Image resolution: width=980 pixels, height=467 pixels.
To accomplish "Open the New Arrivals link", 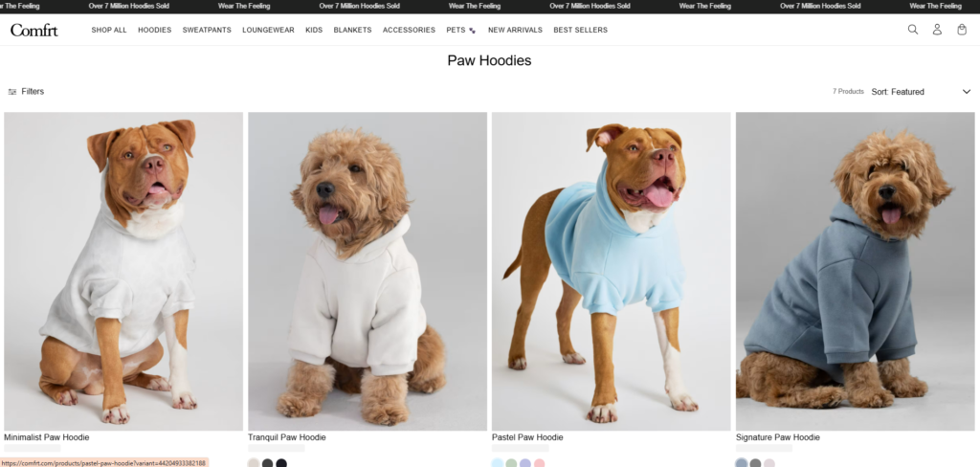I will (x=515, y=30).
